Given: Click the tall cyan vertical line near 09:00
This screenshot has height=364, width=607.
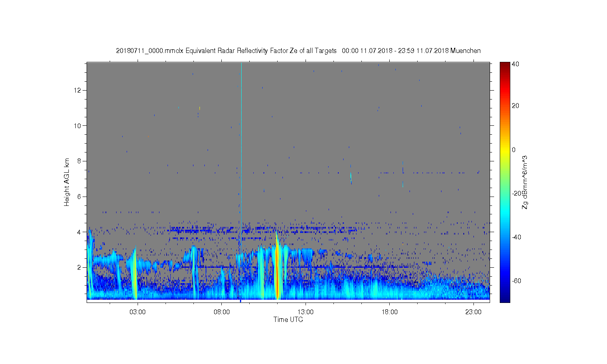Looking at the screenshot, I should 241,154.
